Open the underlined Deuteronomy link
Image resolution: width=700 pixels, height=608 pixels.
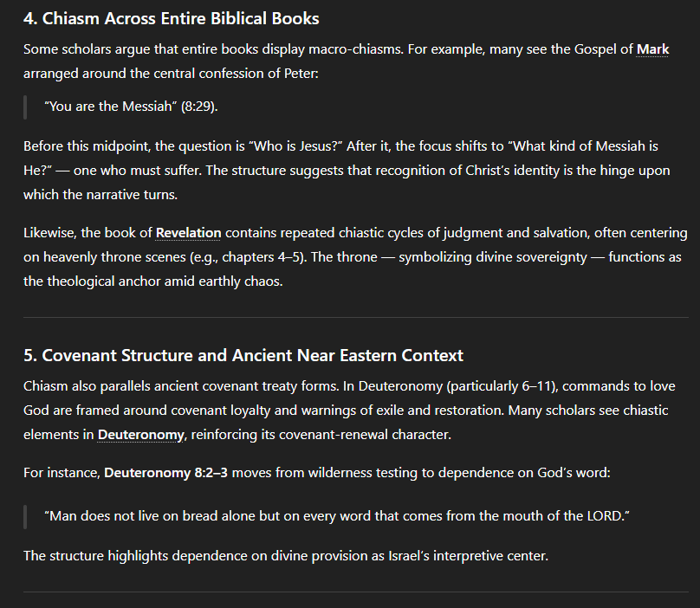(x=140, y=435)
